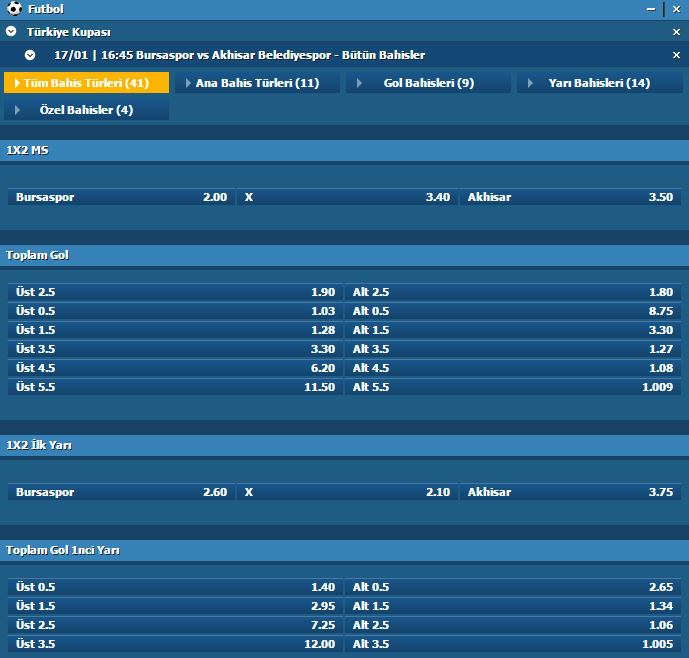The image size is (689, 658).
Task: Pick draw X at 2.10 in İlk Yarı
Action: pyautogui.click(x=347, y=492)
